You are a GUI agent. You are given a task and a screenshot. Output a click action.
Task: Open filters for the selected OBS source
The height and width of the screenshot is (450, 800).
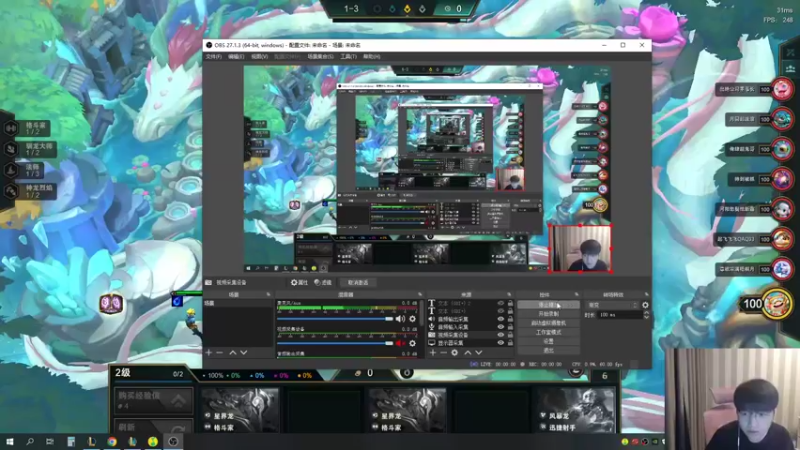(323, 282)
